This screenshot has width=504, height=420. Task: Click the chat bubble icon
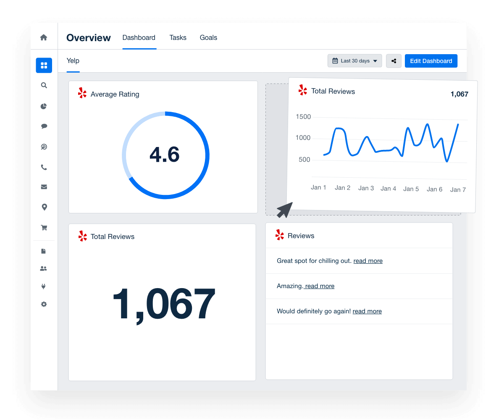(44, 126)
